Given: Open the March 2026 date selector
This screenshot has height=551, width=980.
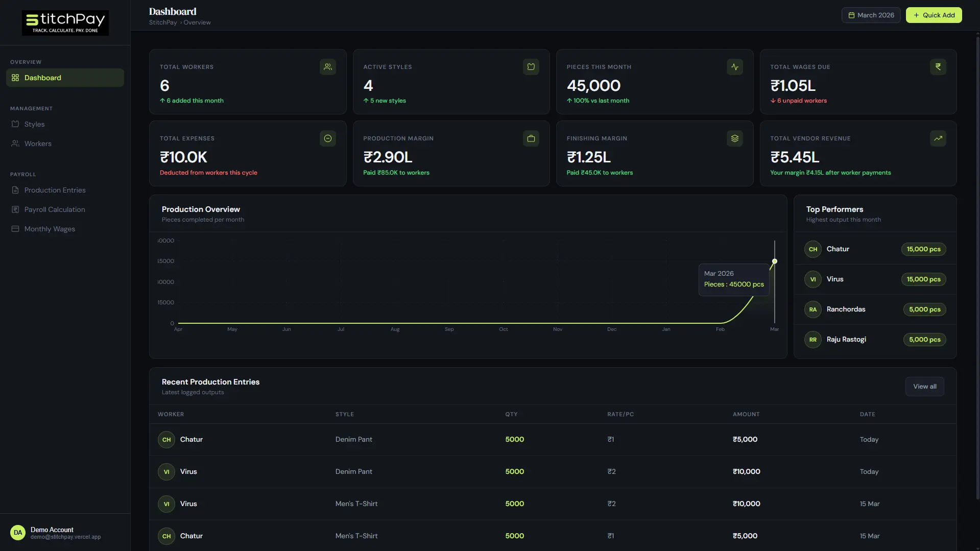Looking at the screenshot, I should pos(870,15).
